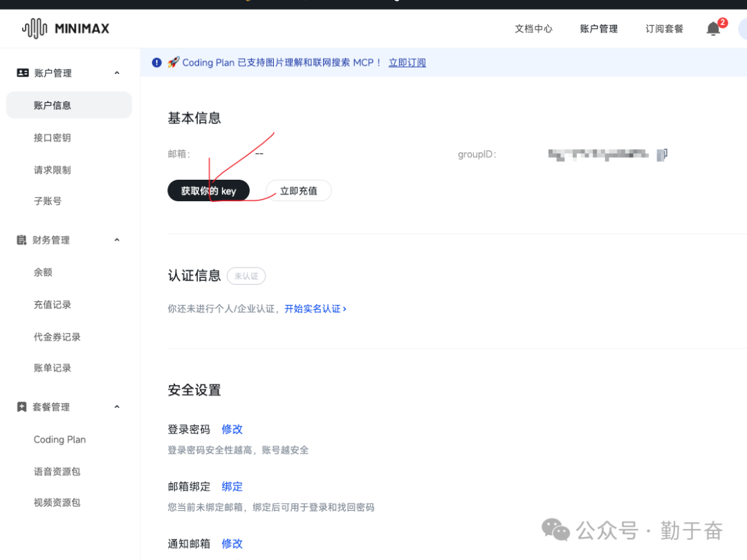747x560 pixels.
Task: Click the 立即充值 button
Action: pyautogui.click(x=298, y=190)
